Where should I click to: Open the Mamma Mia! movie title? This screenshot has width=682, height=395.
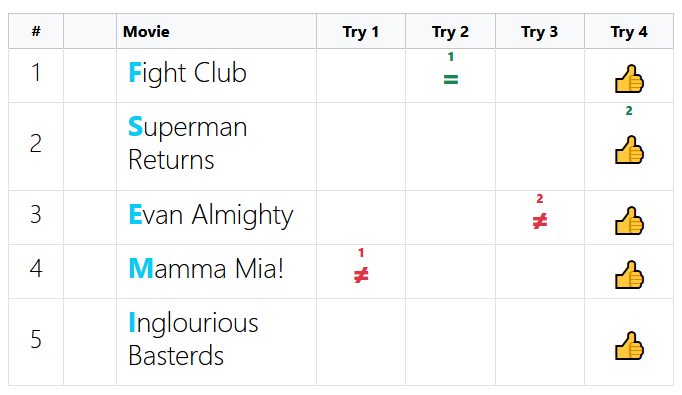(206, 268)
